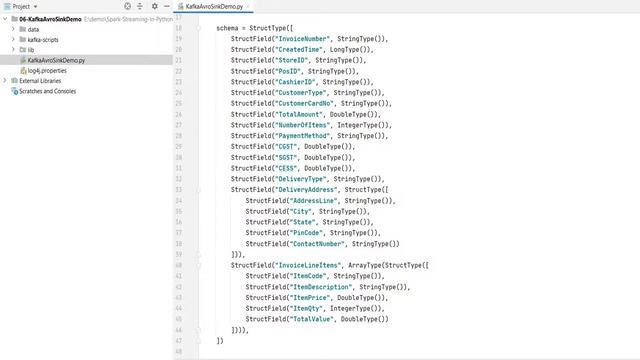Fold the schema StructType block at line 18
640x360 pixels.
(198, 28)
